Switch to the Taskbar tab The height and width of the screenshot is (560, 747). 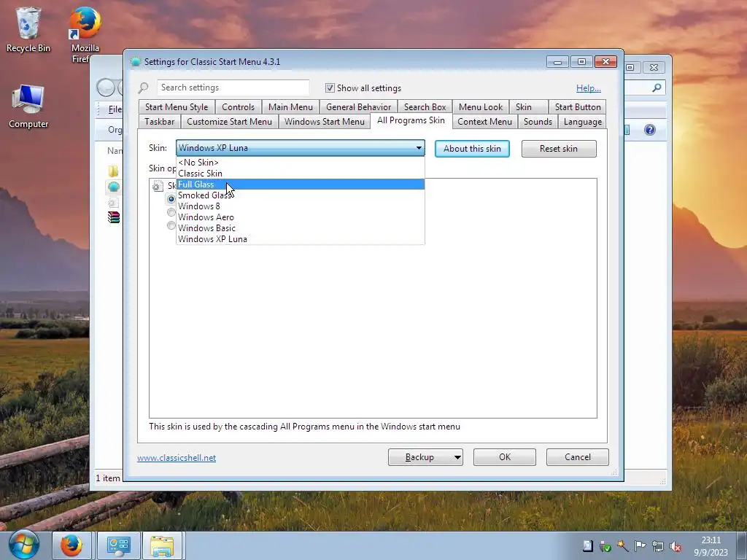(x=160, y=122)
